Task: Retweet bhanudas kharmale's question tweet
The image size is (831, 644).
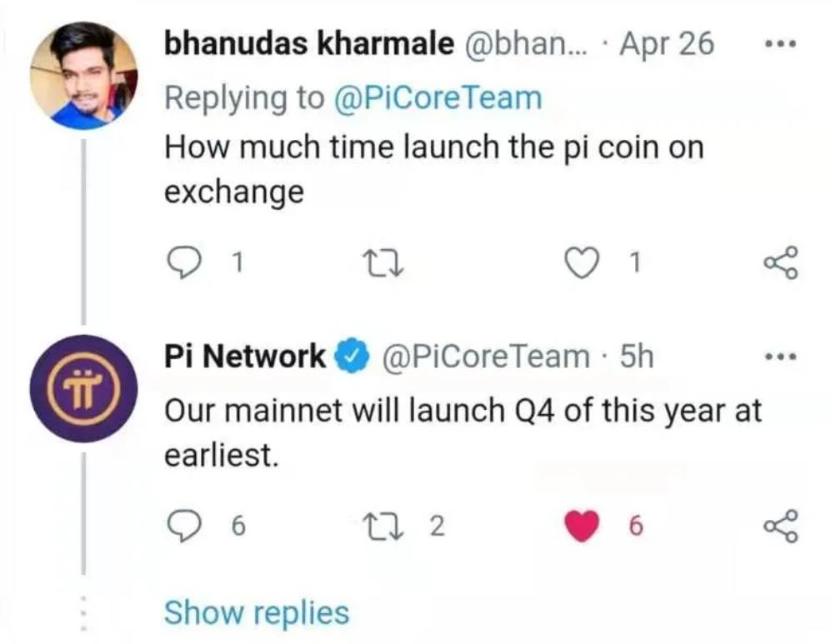Action: point(382,263)
